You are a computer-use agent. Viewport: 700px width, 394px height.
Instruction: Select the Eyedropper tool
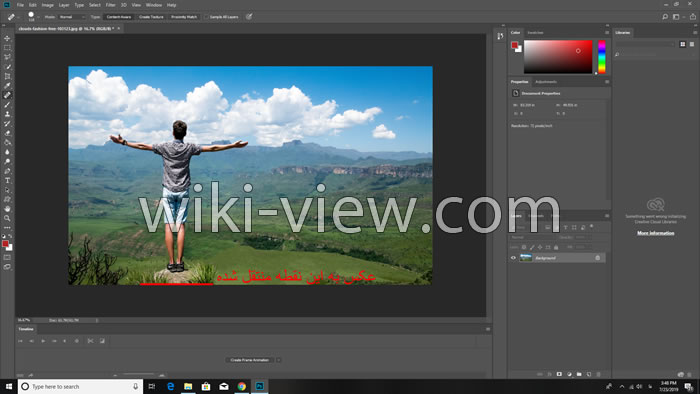pos(7,86)
